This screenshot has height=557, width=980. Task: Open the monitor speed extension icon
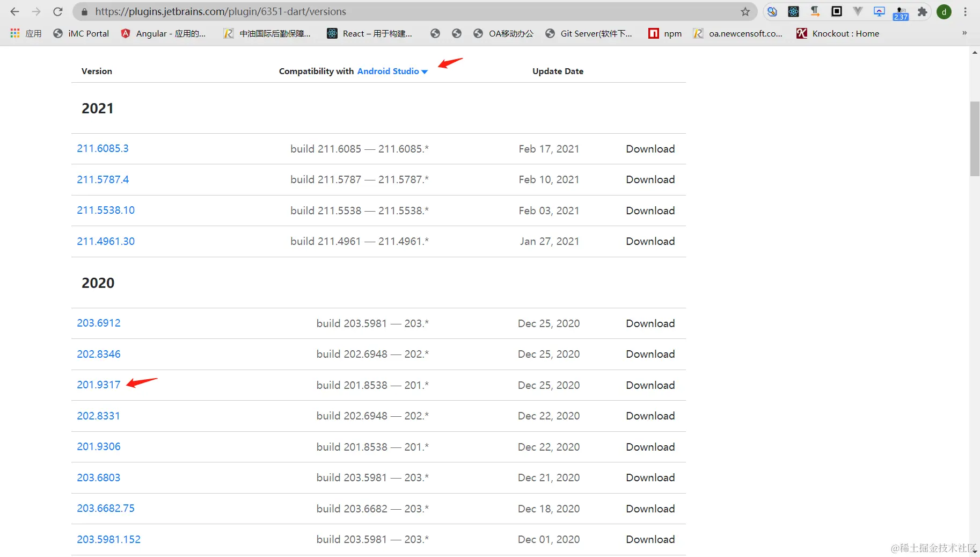[x=880, y=11]
